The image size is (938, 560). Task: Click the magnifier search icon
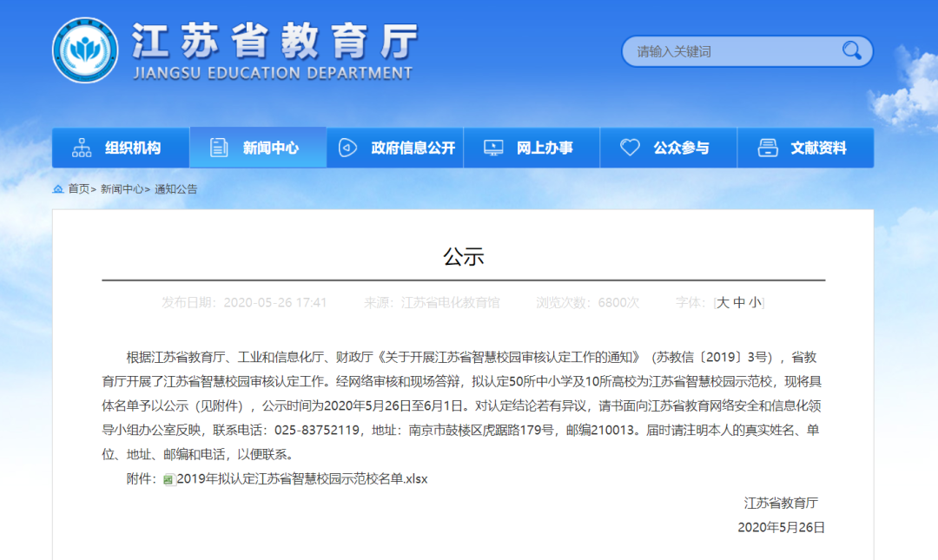pos(851,50)
